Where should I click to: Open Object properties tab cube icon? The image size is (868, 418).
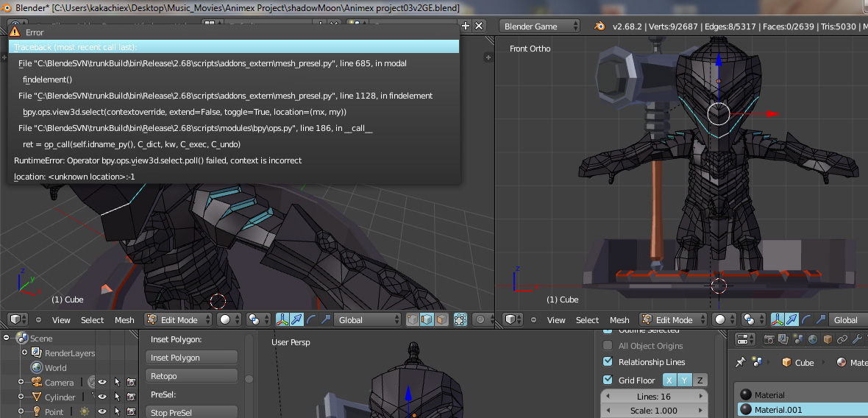point(827,339)
